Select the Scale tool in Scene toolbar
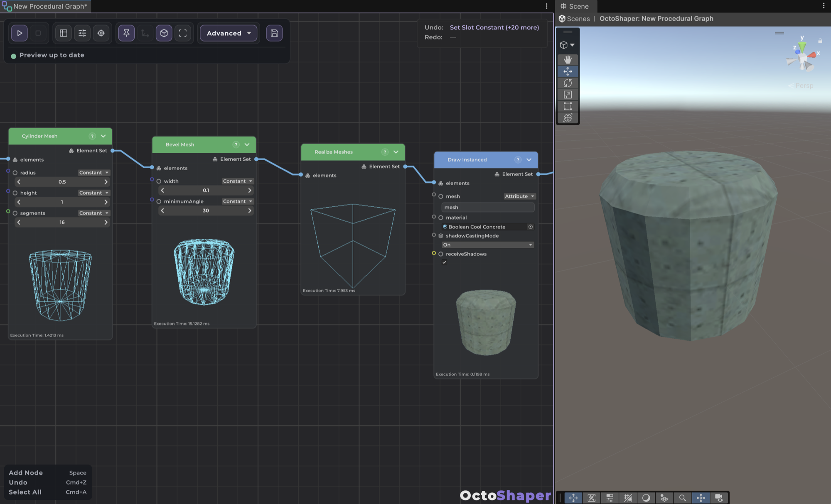This screenshot has height=504, width=831. [x=568, y=95]
